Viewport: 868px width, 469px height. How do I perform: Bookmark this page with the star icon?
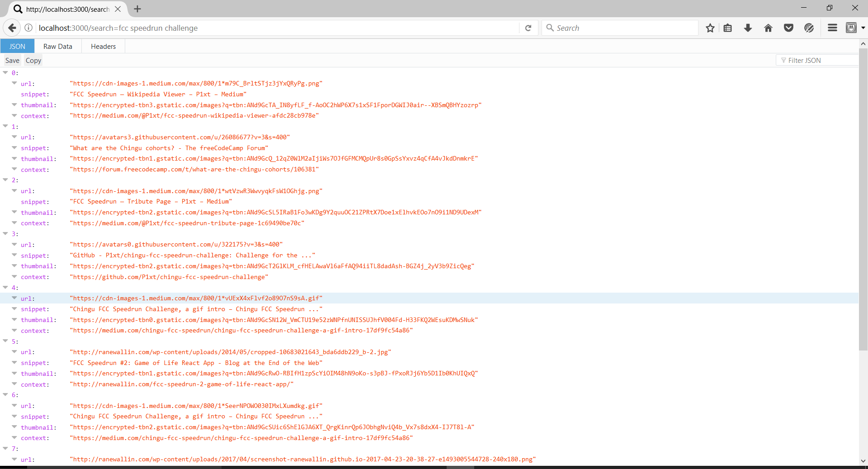click(x=710, y=28)
